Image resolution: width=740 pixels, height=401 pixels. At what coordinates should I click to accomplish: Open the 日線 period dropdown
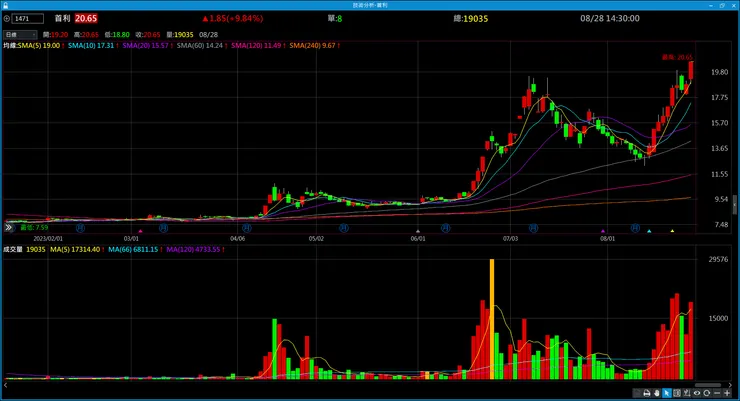pyautogui.click(x=20, y=34)
